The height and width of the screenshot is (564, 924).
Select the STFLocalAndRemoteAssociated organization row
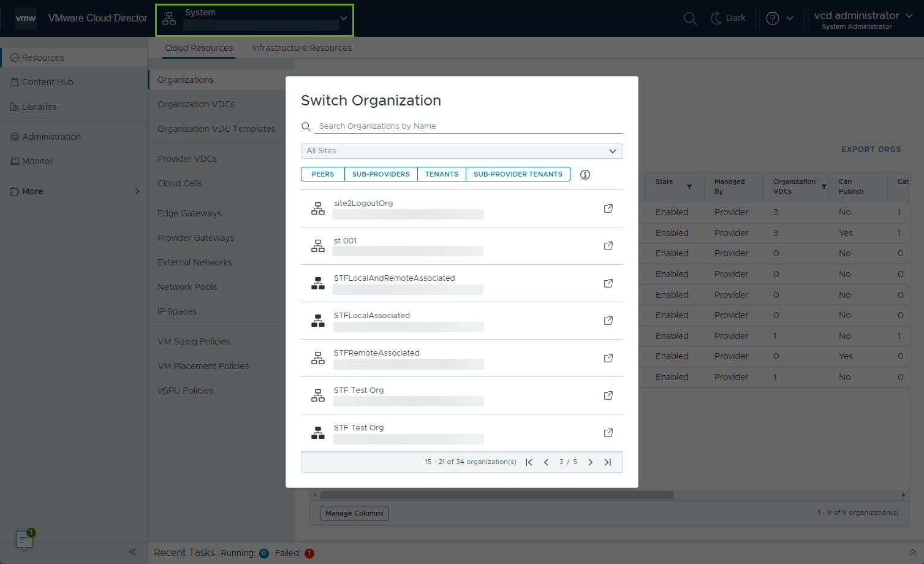462,283
